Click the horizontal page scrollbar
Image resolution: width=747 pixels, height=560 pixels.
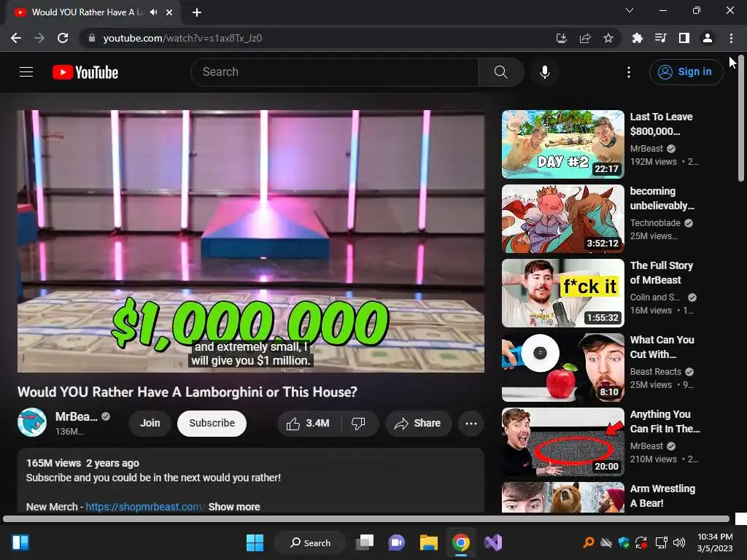coord(366,518)
